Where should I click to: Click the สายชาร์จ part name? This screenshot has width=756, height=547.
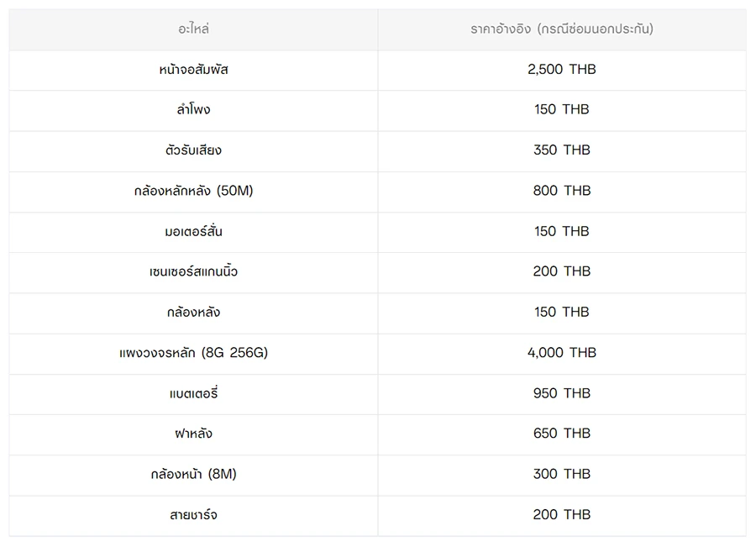tap(193, 515)
